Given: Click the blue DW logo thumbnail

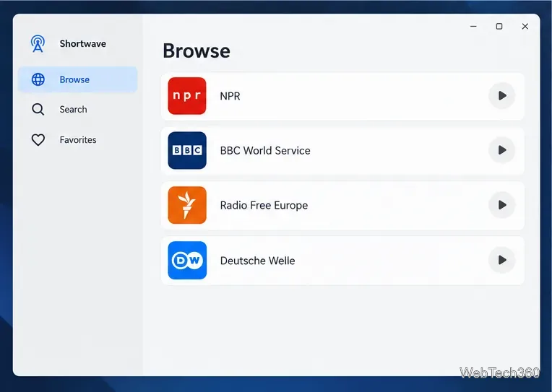Looking at the screenshot, I should [x=187, y=261].
